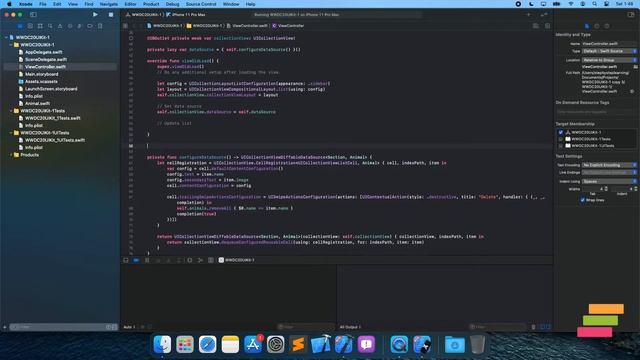Click the trash icon to clear console
Image resolution: width=640 pixels, height=360 pixels.
pyautogui.click(x=533, y=327)
